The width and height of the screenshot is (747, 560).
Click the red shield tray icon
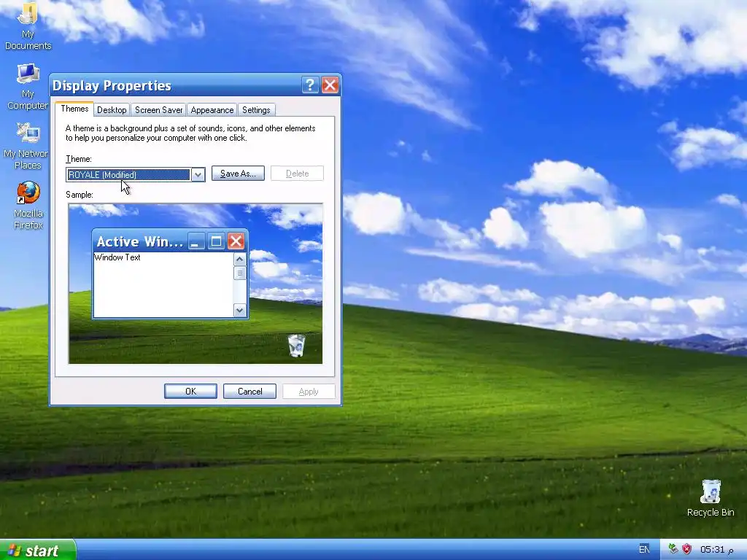tap(686, 549)
